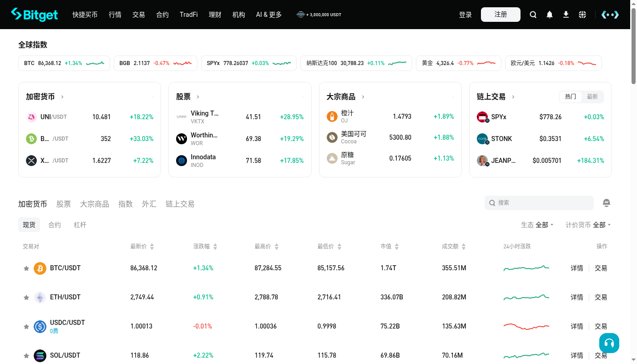Click the download app icon

[566, 15]
